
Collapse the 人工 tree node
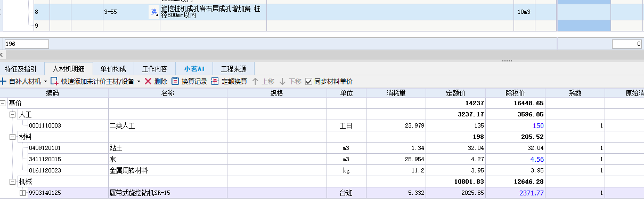(13, 114)
